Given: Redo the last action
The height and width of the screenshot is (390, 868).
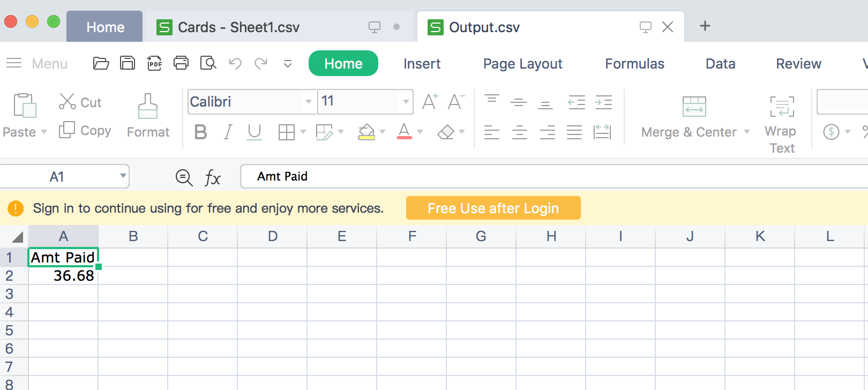Looking at the screenshot, I should point(261,64).
